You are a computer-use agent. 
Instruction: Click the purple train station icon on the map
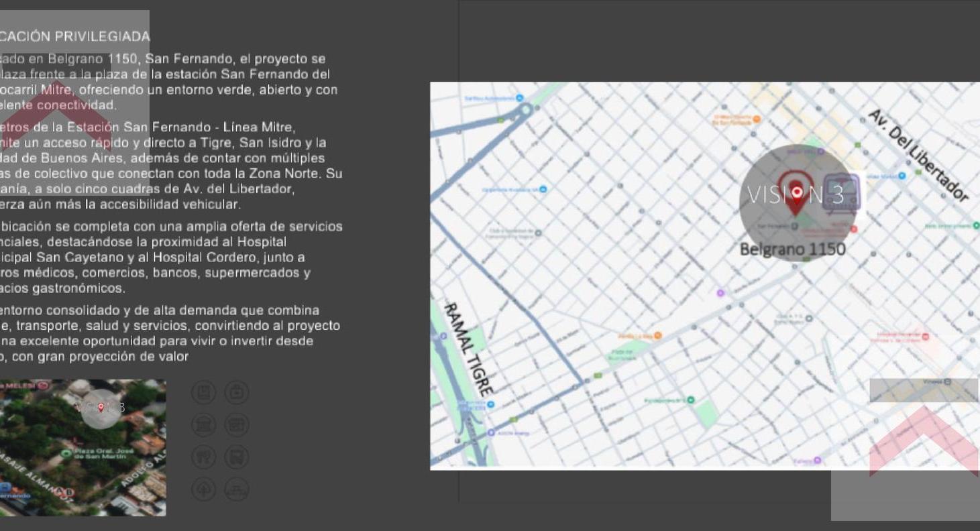(x=841, y=194)
